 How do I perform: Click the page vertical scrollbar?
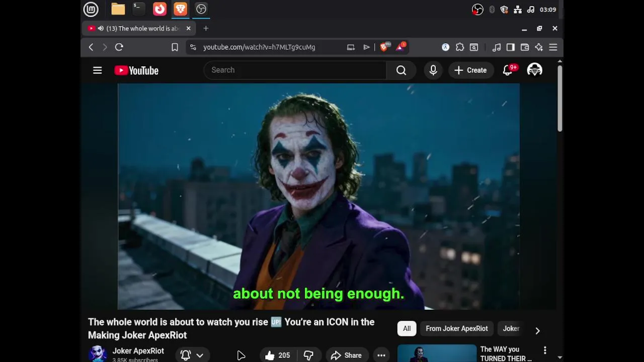tap(559, 99)
